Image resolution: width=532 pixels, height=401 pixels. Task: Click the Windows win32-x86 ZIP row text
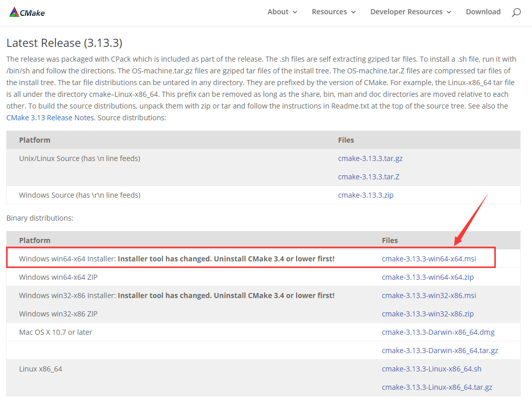coord(59,314)
